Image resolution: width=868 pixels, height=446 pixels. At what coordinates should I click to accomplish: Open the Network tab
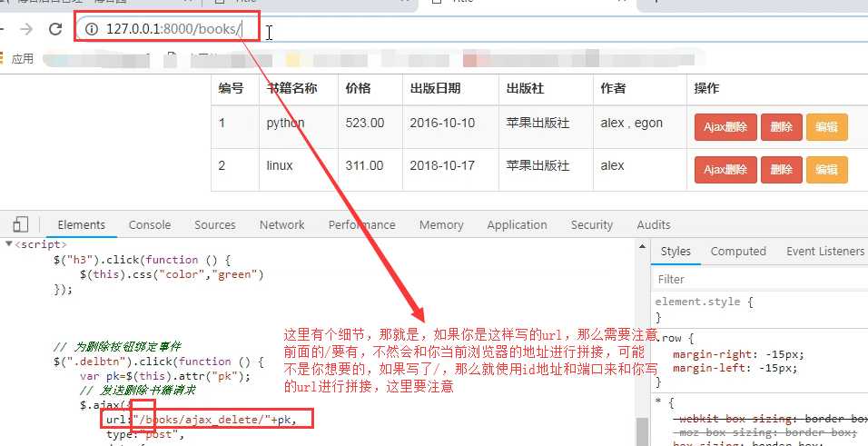281,225
